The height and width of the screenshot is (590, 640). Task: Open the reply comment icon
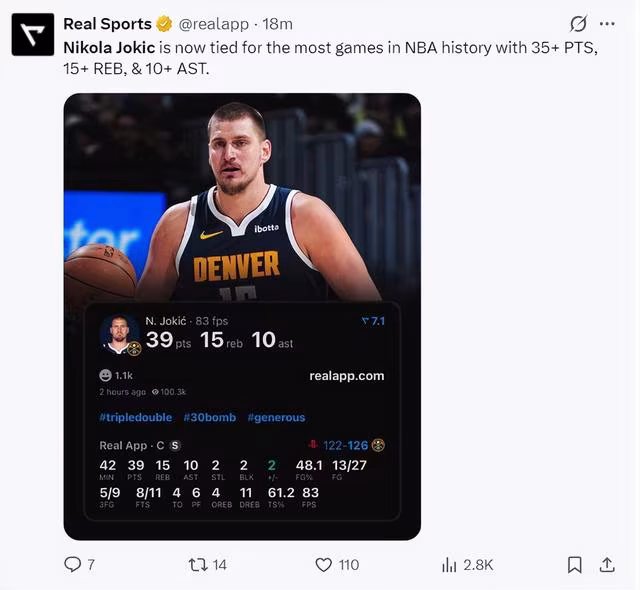pos(73,565)
